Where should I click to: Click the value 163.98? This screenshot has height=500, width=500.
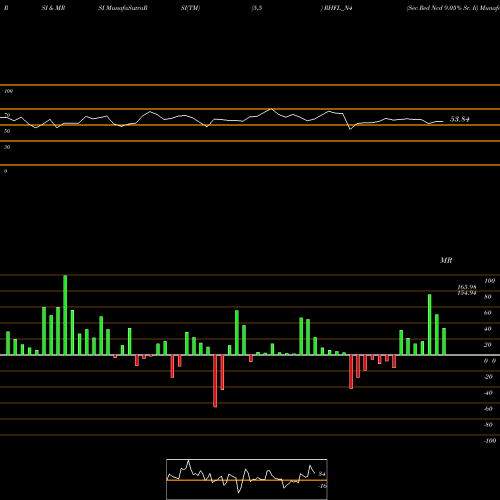click(x=467, y=287)
